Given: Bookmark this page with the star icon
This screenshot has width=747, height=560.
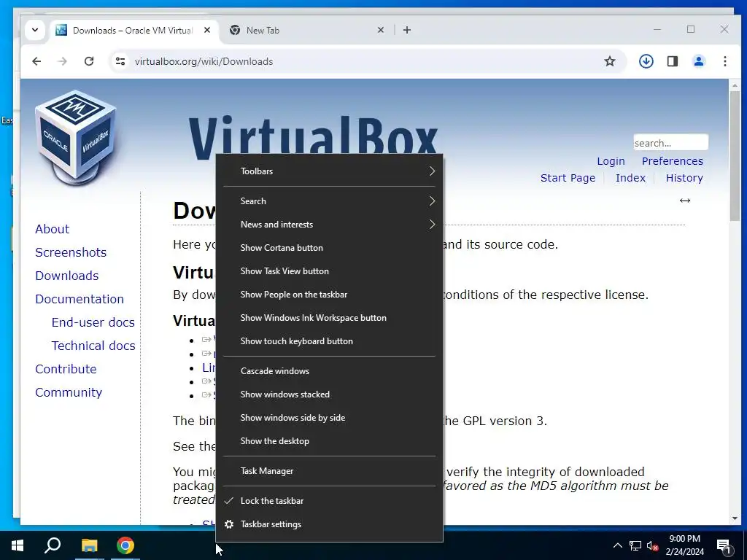Looking at the screenshot, I should coord(610,61).
